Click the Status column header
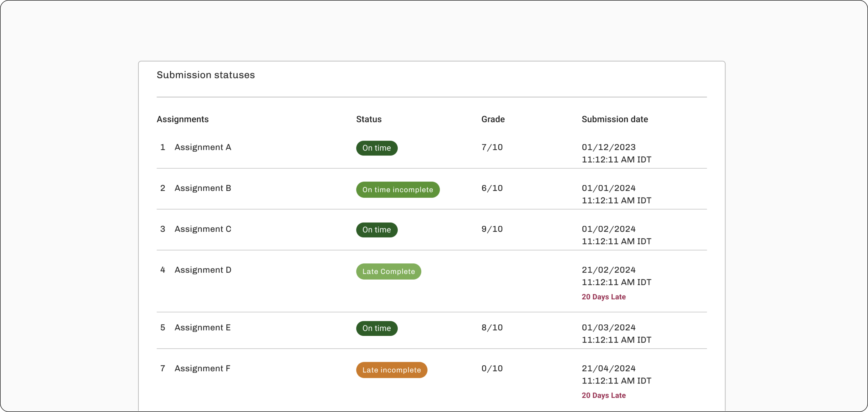This screenshot has width=868, height=412. coord(369,119)
